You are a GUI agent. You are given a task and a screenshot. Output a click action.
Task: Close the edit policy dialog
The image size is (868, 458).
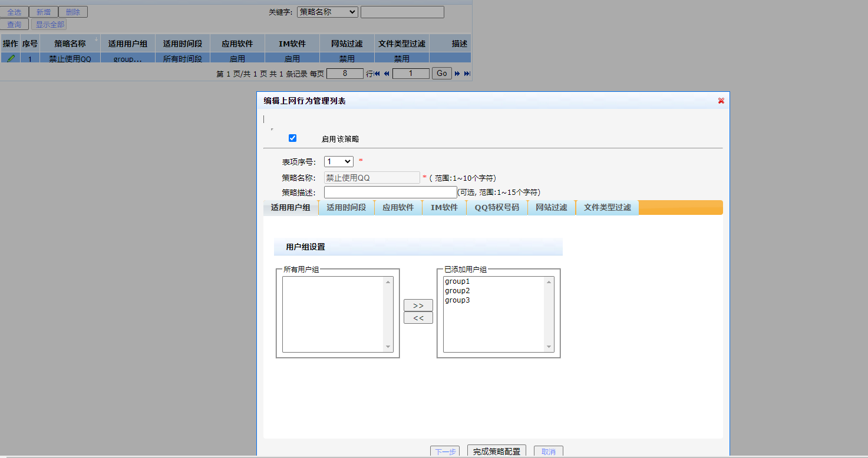click(721, 101)
